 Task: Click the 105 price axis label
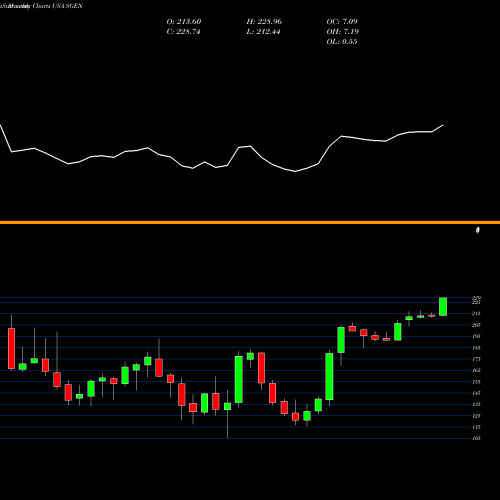pos(477,438)
